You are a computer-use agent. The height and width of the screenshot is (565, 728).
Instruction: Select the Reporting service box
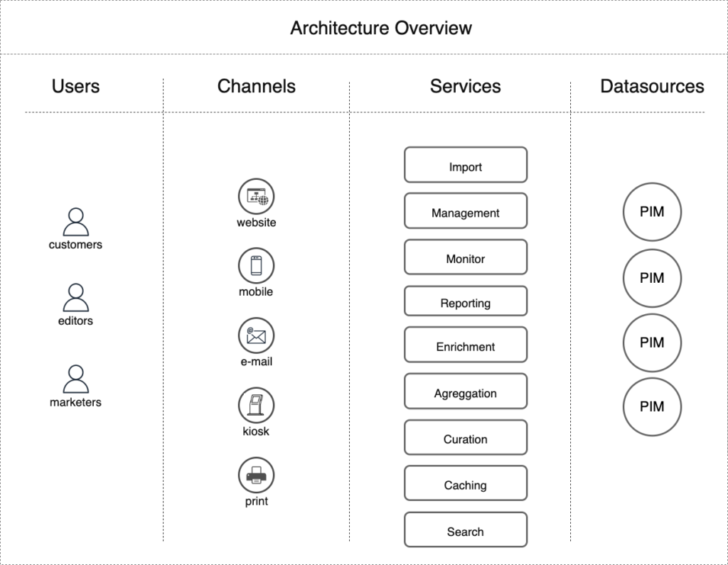(466, 301)
